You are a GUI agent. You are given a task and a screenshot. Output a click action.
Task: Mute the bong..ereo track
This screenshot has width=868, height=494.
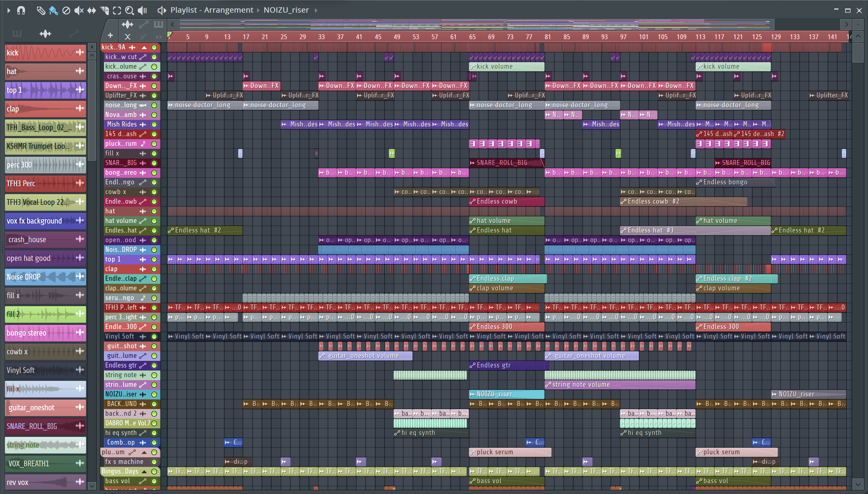154,173
